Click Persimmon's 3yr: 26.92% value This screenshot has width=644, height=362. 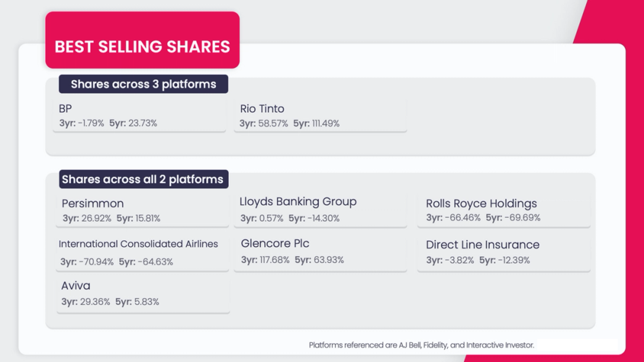[87, 218]
